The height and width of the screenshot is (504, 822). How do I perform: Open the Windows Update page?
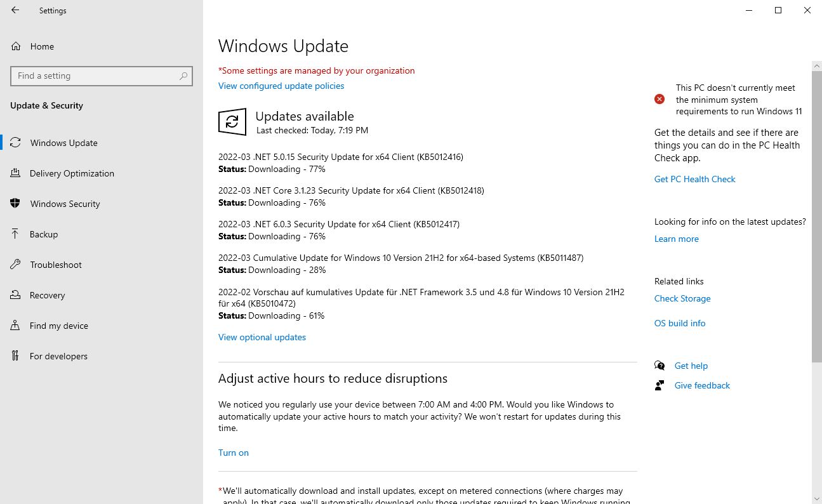(102, 143)
